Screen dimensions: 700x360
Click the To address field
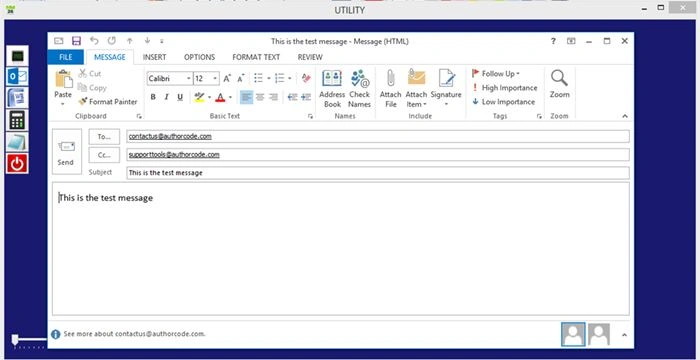pos(378,137)
